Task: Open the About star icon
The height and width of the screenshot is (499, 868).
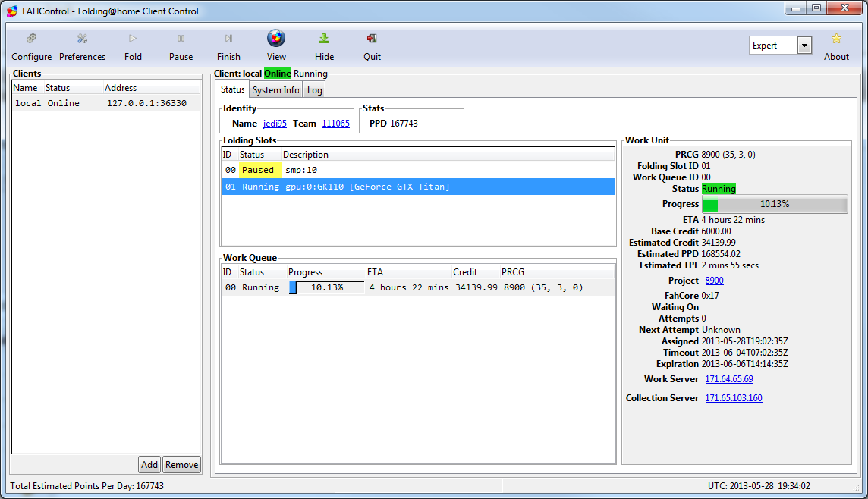Action: pos(836,39)
